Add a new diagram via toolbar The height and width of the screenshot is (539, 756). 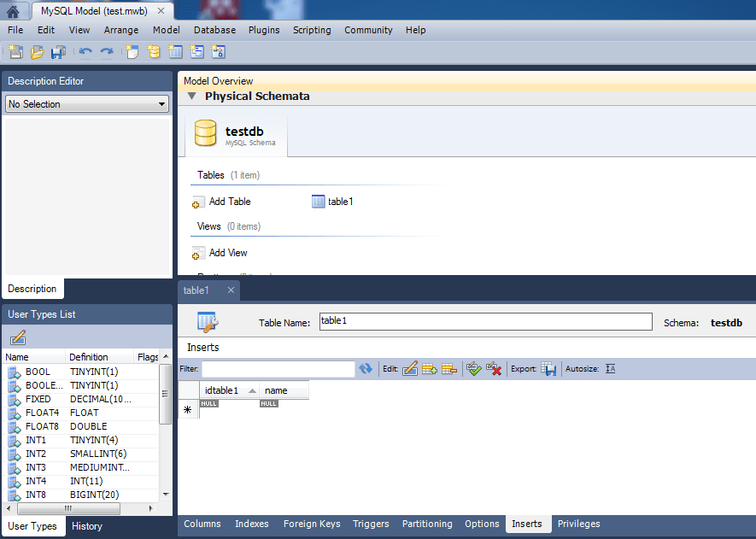(132, 51)
